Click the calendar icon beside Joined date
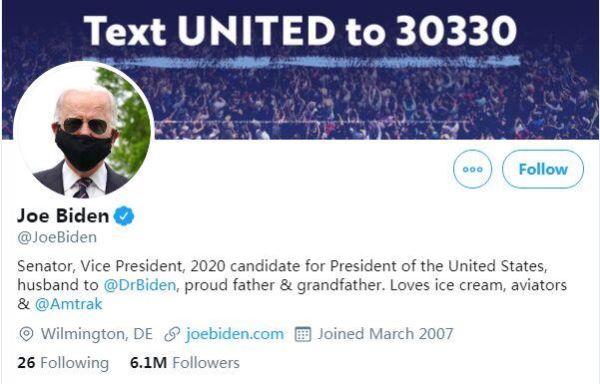600x384 pixels. point(303,334)
